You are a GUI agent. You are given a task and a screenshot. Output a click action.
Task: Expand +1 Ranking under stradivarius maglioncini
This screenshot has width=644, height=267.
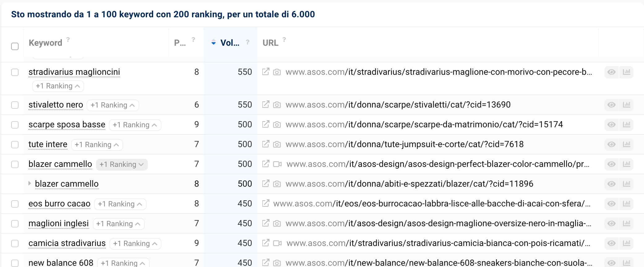click(x=58, y=86)
